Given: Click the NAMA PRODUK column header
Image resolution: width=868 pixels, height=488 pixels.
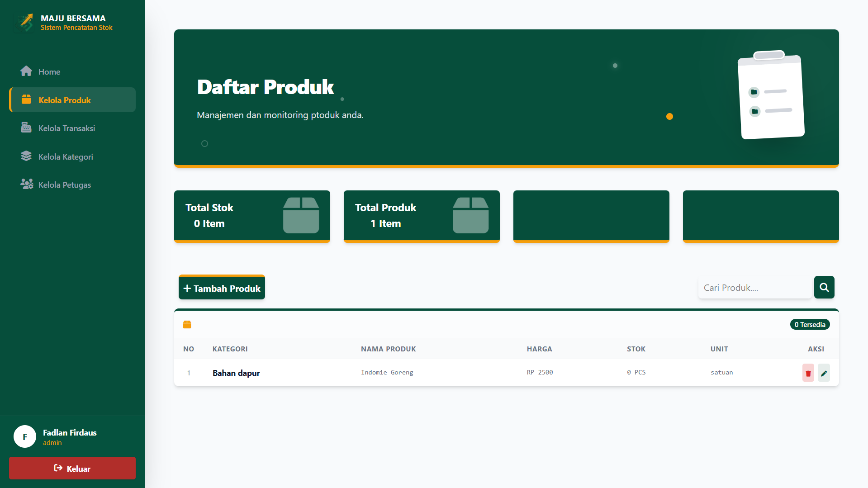Looking at the screenshot, I should 389,349.
